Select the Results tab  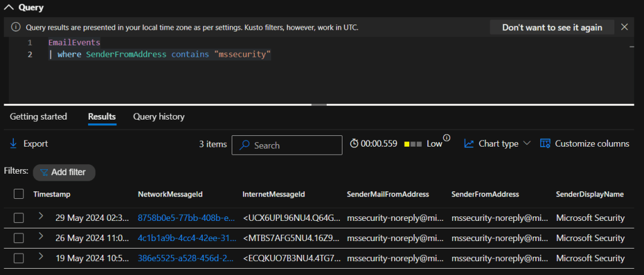click(102, 116)
